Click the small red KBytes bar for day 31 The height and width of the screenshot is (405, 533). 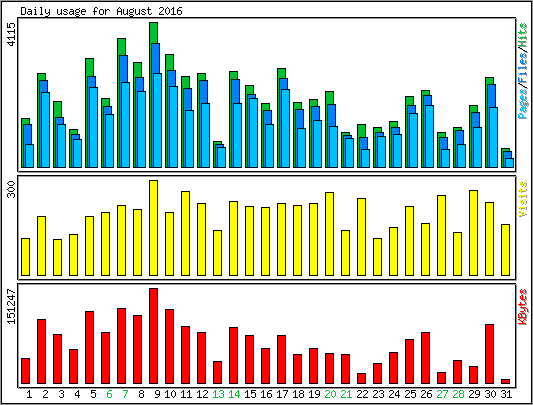click(x=505, y=382)
